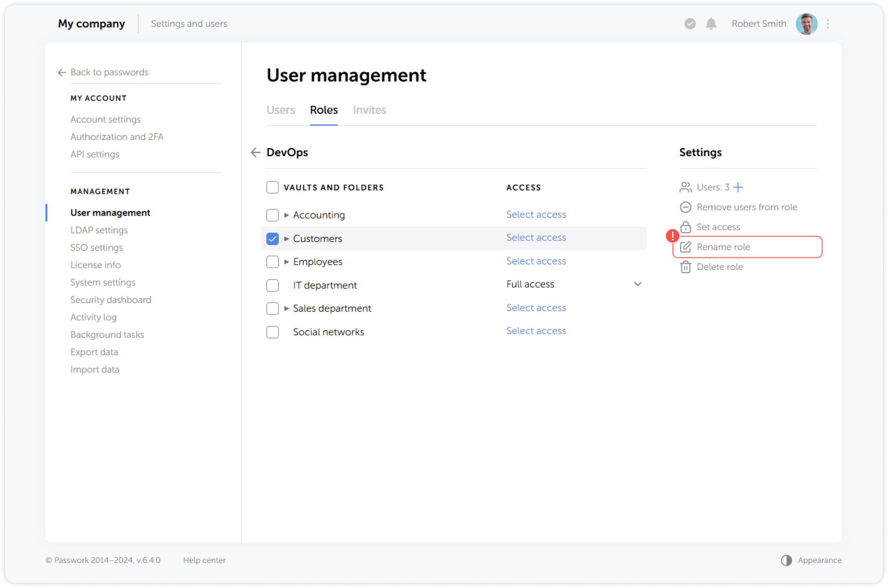
Task: Expand the Employees folder tree
Action: coord(286,262)
